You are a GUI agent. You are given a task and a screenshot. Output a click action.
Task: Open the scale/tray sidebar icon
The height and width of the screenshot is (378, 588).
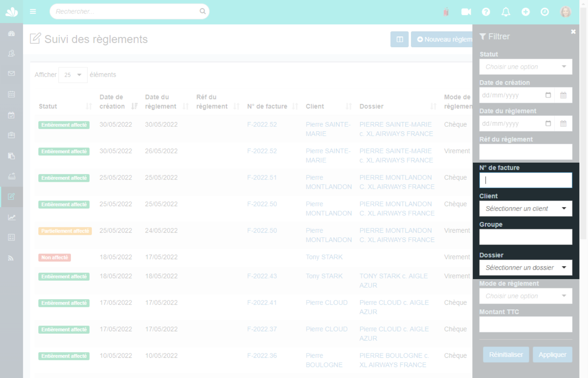tap(12, 176)
